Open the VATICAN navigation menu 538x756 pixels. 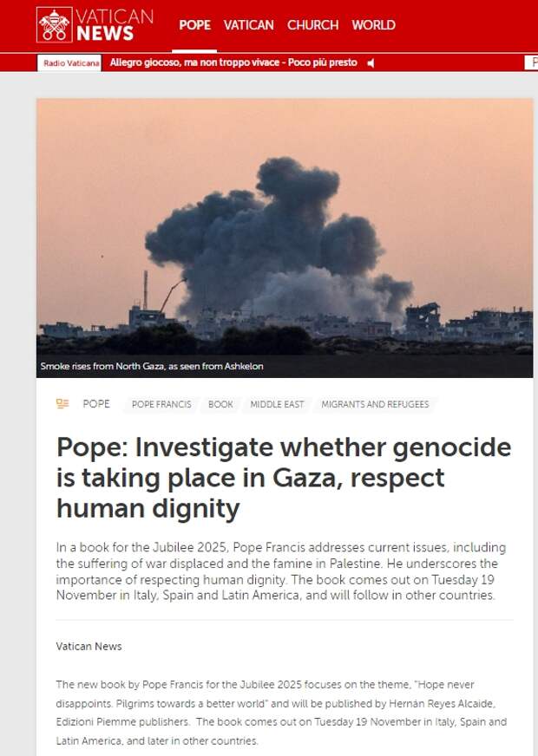point(248,25)
